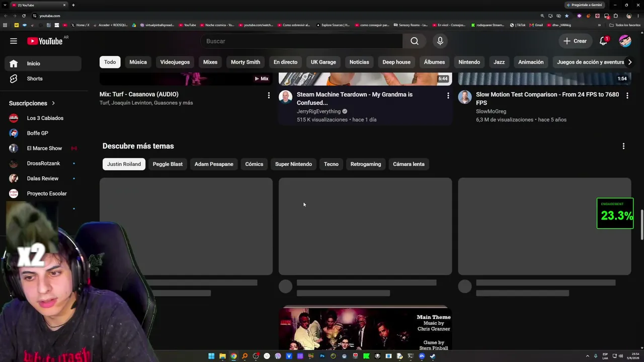Open the Chrome tab search dropdown

[5, 5]
